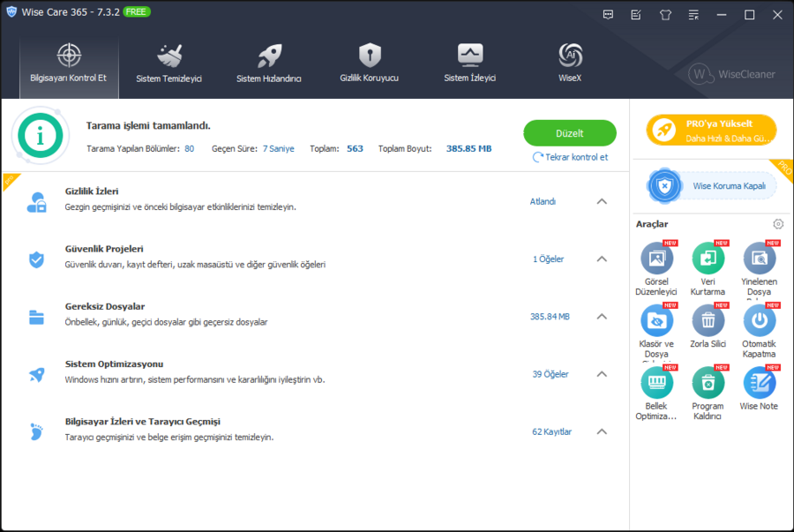794x532 pixels.
Task: Click the 385.84 MB result link
Action: [550, 317]
